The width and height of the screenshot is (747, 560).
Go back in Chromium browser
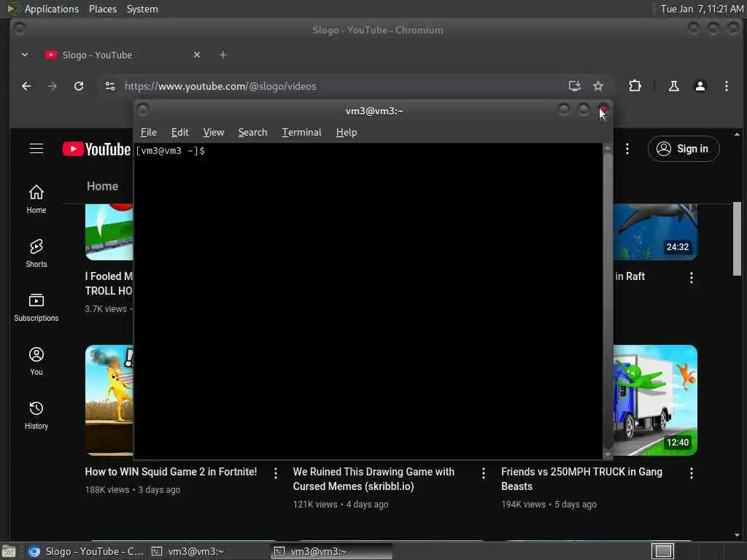[27, 86]
